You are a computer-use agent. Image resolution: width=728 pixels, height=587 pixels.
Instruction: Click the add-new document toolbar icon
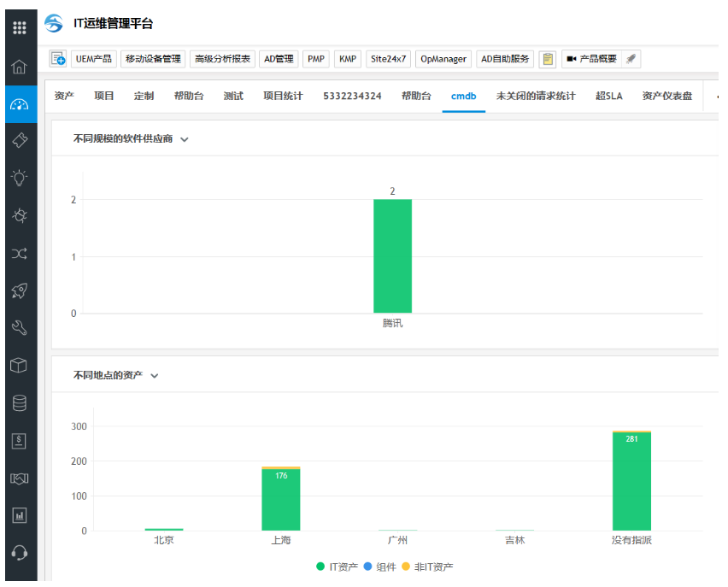[x=58, y=59]
